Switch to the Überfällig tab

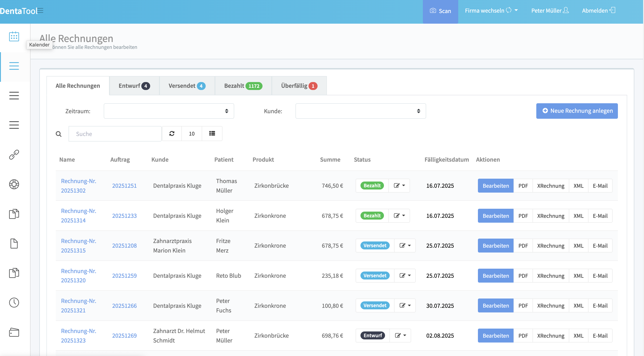click(299, 86)
